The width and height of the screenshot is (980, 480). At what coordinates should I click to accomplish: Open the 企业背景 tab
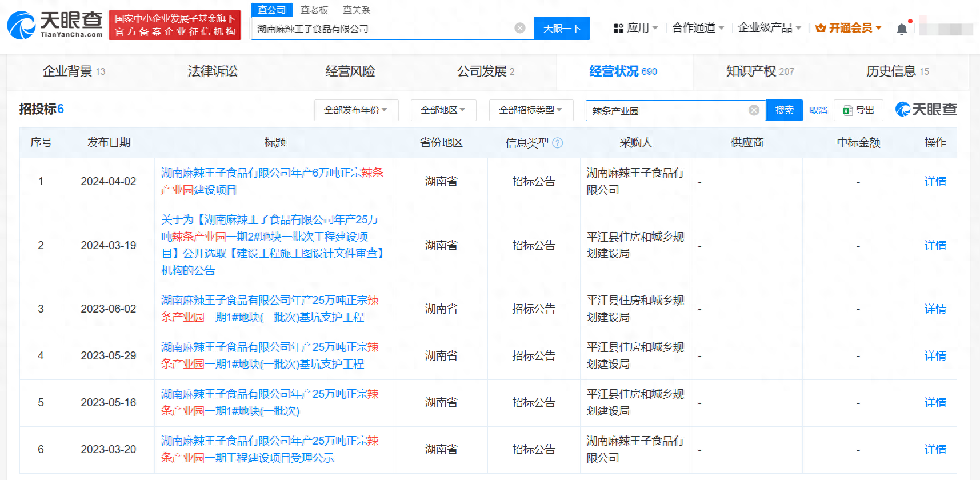(x=74, y=71)
